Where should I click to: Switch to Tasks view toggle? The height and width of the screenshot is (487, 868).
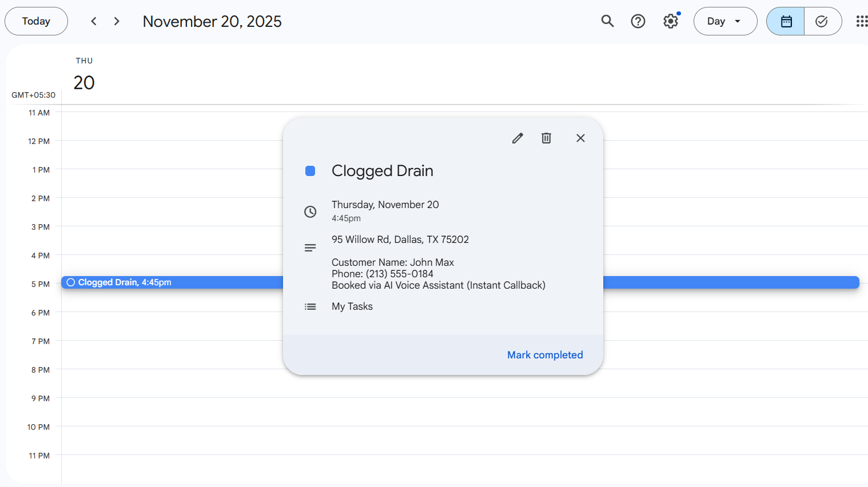(822, 21)
